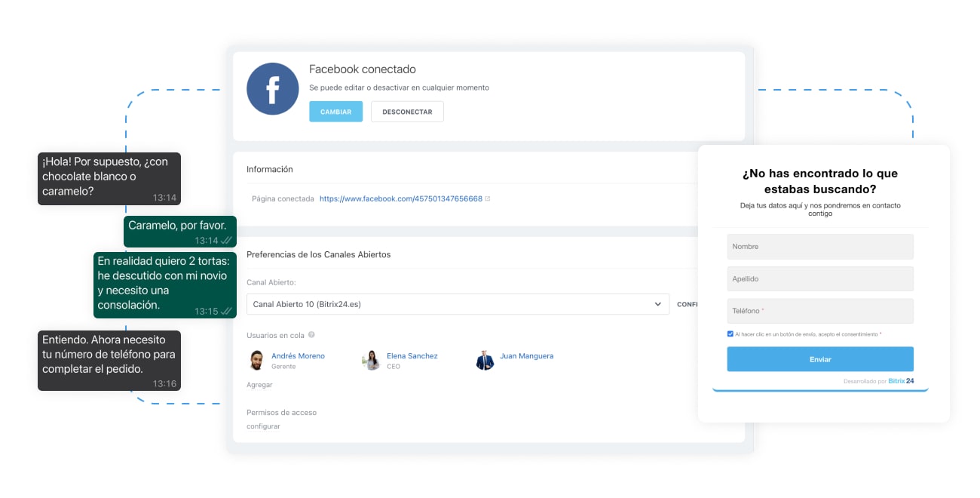The width and height of the screenshot is (980, 498).
Task: Select Andrés Moreno's avatar photo
Action: point(256,361)
